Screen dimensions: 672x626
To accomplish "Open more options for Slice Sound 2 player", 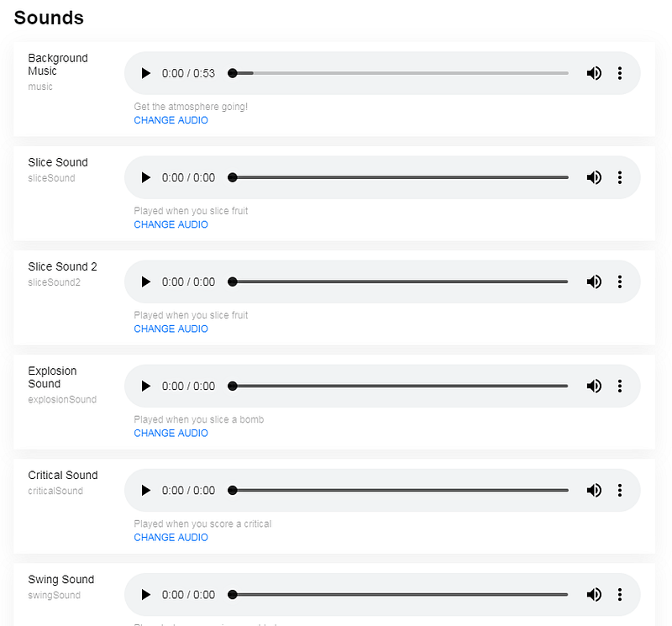I will tap(620, 281).
